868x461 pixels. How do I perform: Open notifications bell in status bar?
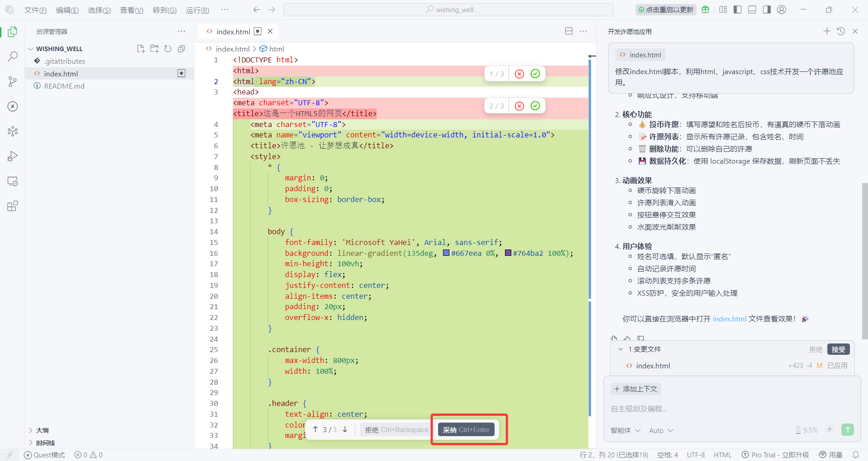(855, 455)
